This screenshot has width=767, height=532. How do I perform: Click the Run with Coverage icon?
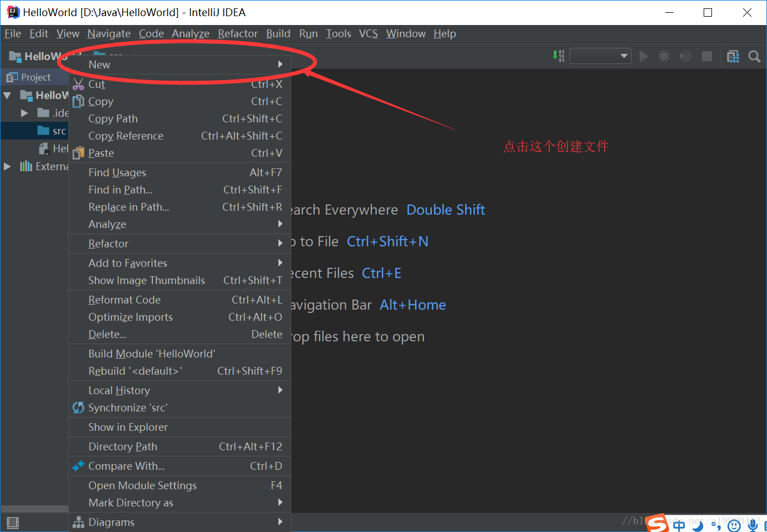tap(686, 56)
